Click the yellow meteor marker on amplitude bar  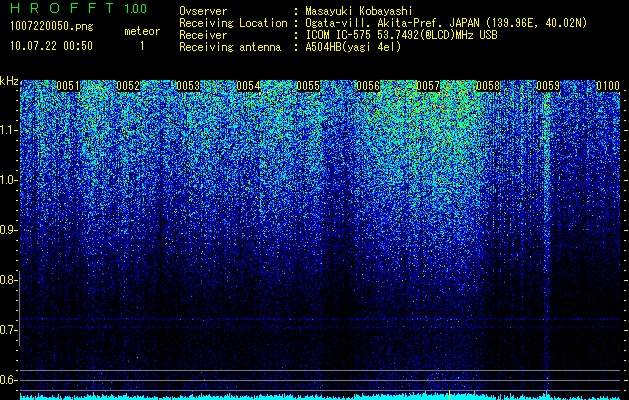449,395
